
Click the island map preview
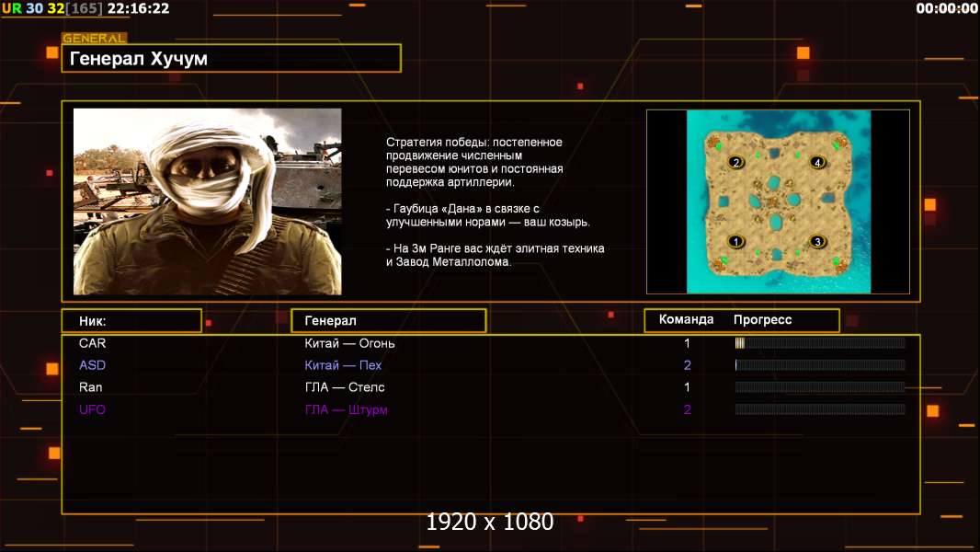tap(778, 201)
